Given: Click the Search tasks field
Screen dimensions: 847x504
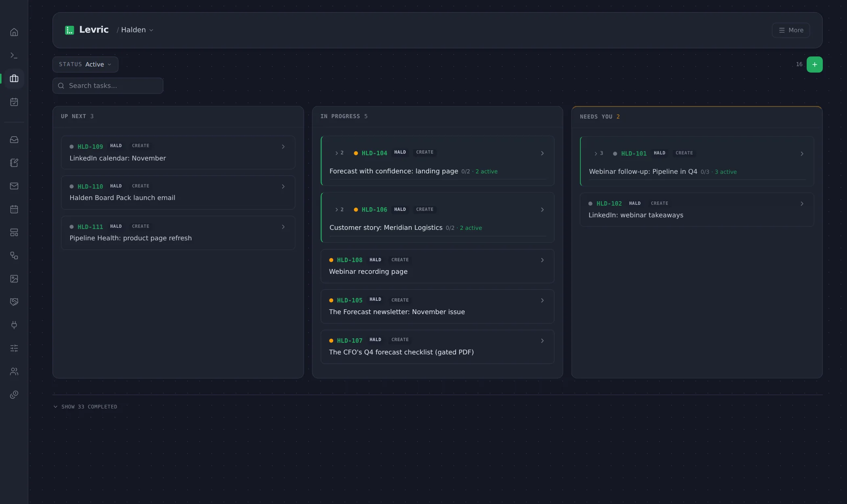Looking at the screenshot, I should (x=108, y=85).
